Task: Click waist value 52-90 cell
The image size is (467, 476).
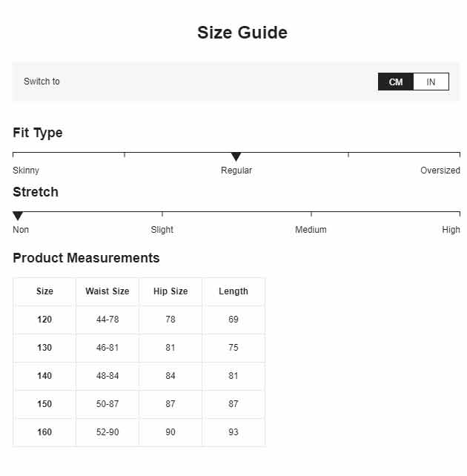Action: (x=107, y=432)
